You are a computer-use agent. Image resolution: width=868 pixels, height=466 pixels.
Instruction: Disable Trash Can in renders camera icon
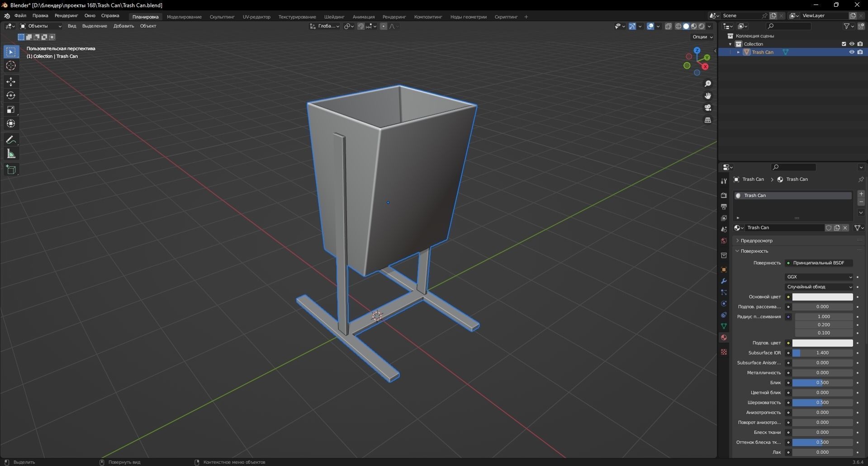pyautogui.click(x=860, y=52)
